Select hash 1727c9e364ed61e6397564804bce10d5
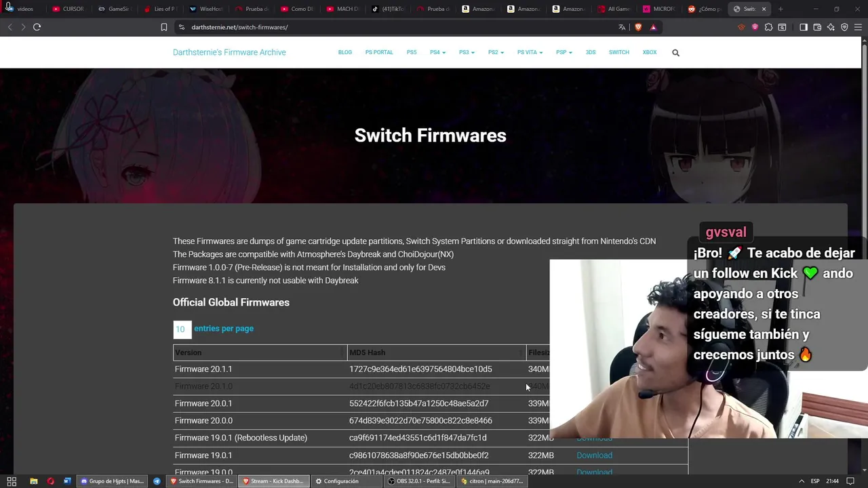Image resolution: width=868 pixels, height=488 pixels. pos(420,369)
